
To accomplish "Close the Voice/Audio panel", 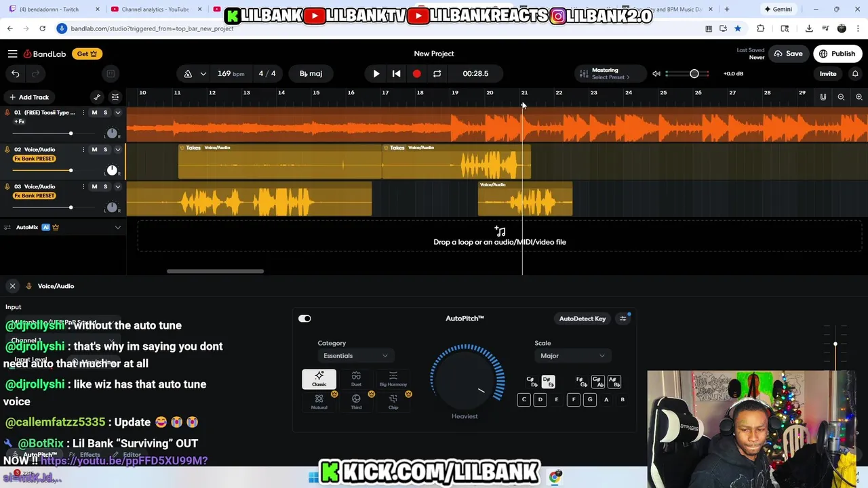I will (12, 286).
